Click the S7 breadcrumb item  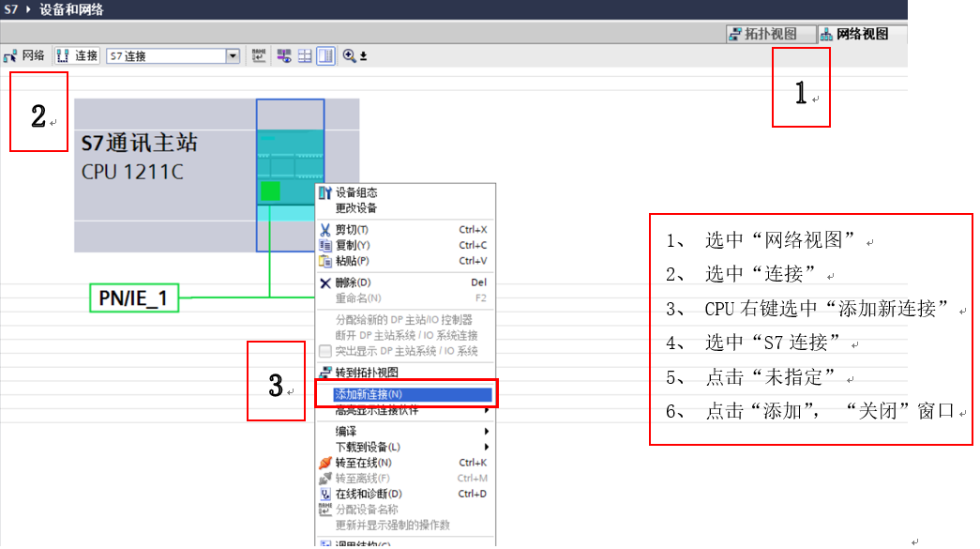10,9
